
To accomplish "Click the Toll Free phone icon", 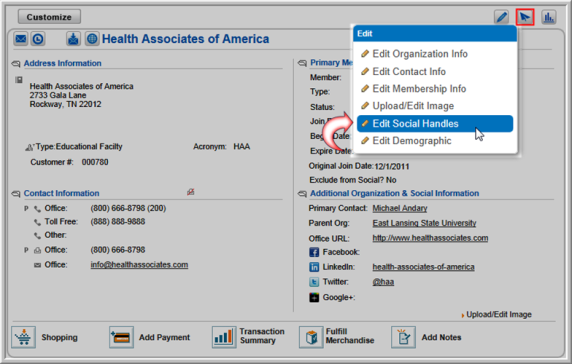I will (x=37, y=222).
